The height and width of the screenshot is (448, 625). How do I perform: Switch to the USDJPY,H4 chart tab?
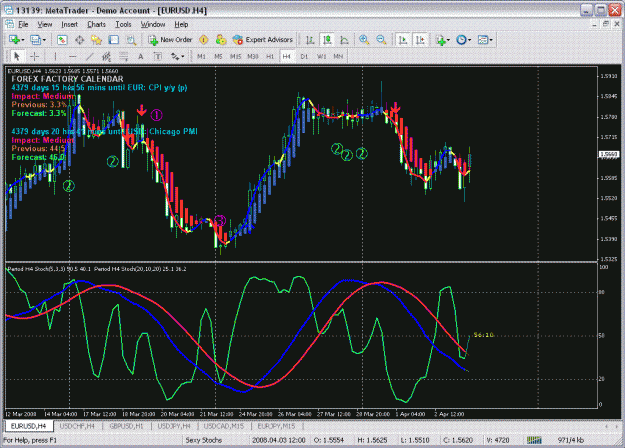(174, 426)
